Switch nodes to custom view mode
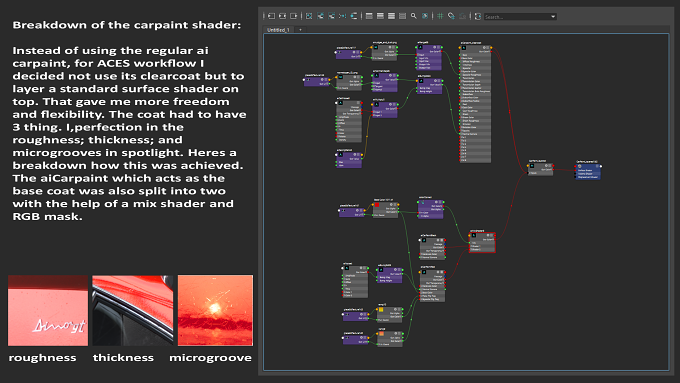Screen dimensions: 680x383 coord(402,16)
